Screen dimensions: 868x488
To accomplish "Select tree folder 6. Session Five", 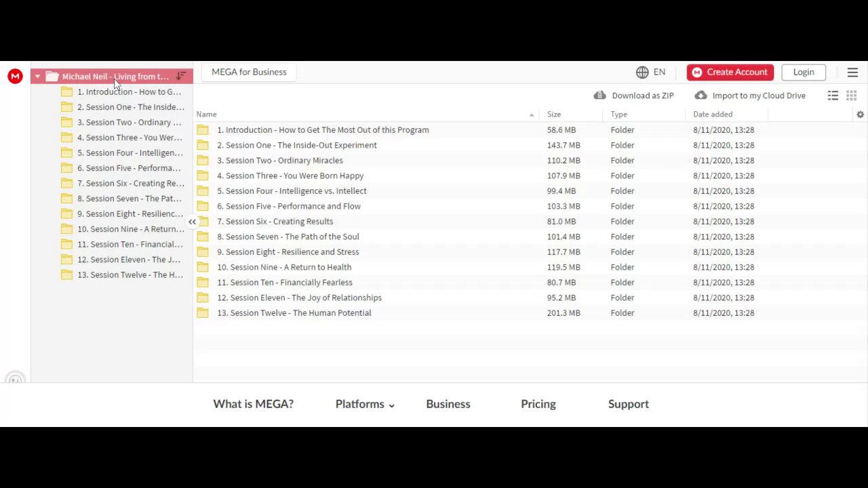I will coord(121,168).
